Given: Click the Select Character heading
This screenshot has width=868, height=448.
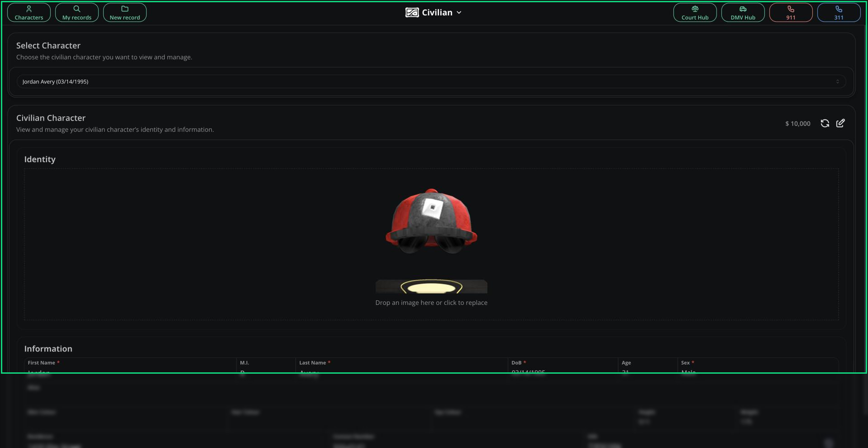Looking at the screenshot, I should click(x=48, y=46).
